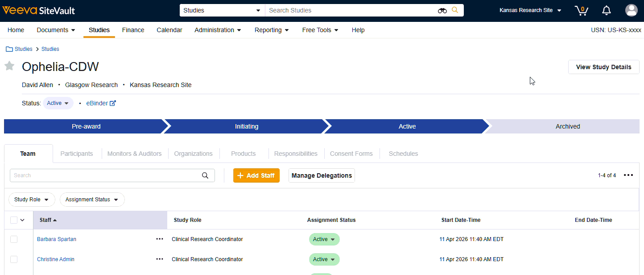
Task: Click the binoculars advanced search icon
Action: 442,10
